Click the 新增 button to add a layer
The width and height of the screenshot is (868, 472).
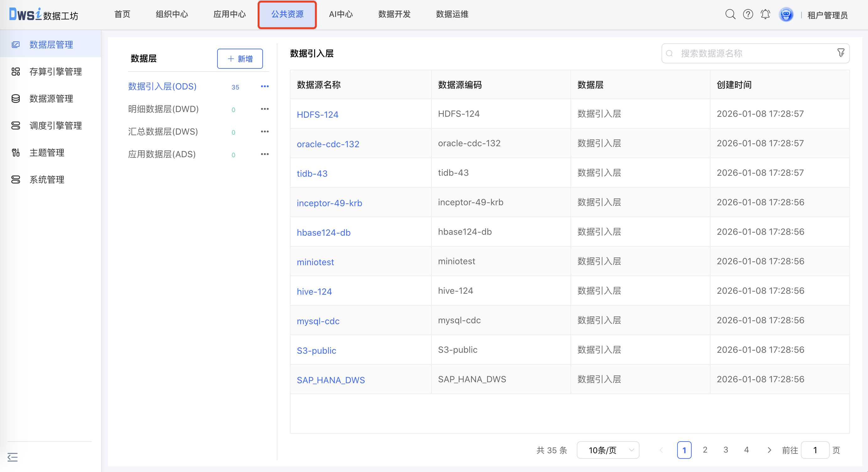(239, 59)
